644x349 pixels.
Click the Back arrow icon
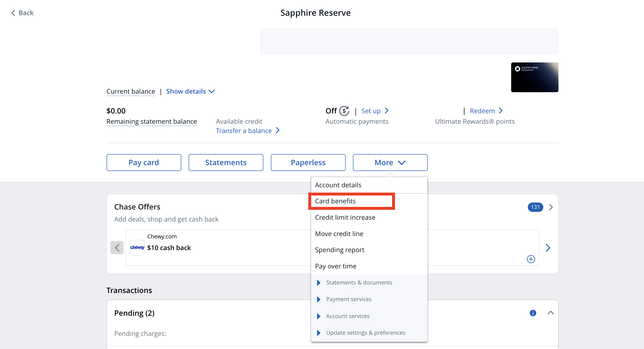tap(13, 13)
